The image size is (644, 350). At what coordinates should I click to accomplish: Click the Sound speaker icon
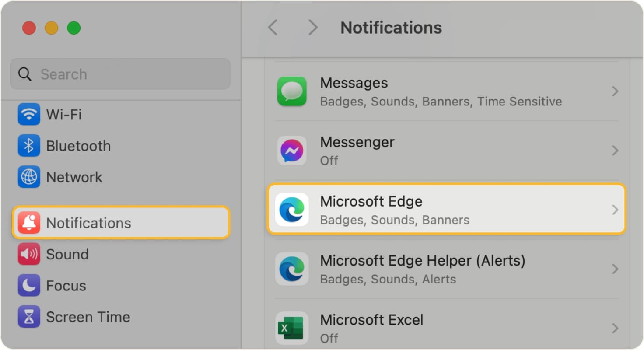(29, 254)
